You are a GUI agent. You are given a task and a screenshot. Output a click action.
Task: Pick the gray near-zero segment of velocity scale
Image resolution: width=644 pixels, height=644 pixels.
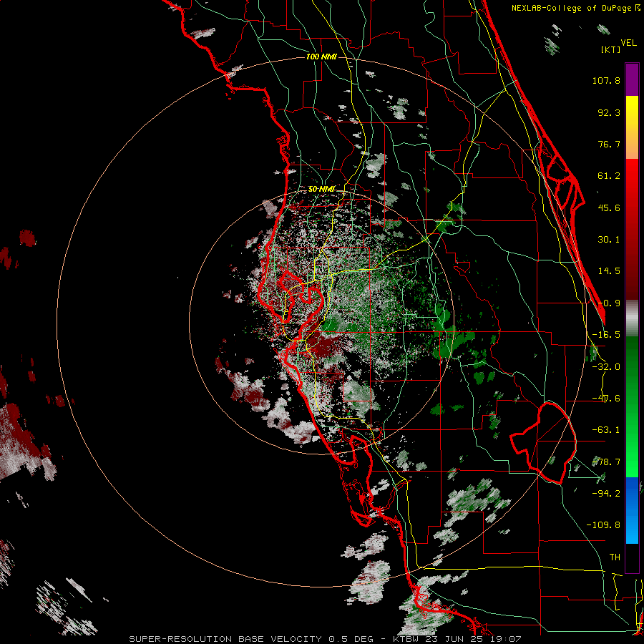(x=632, y=318)
